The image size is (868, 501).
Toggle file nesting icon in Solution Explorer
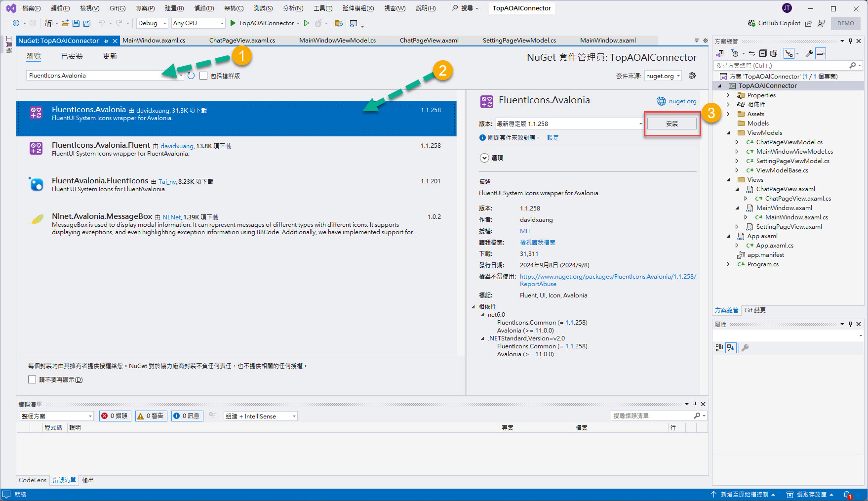pos(789,53)
